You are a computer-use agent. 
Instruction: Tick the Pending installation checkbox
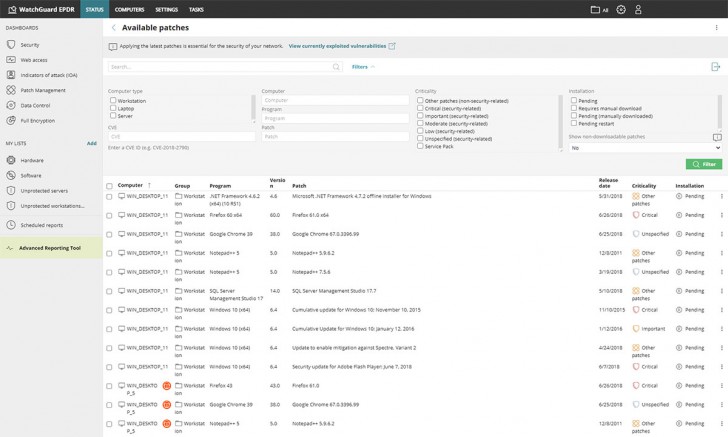click(573, 100)
